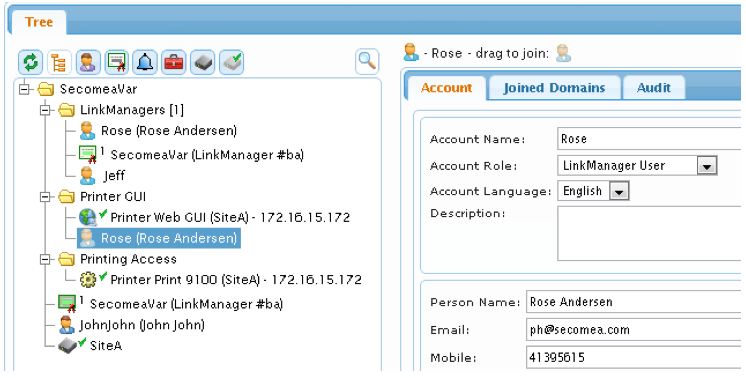Open the magnifier search icon

click(x=367, y=61)
